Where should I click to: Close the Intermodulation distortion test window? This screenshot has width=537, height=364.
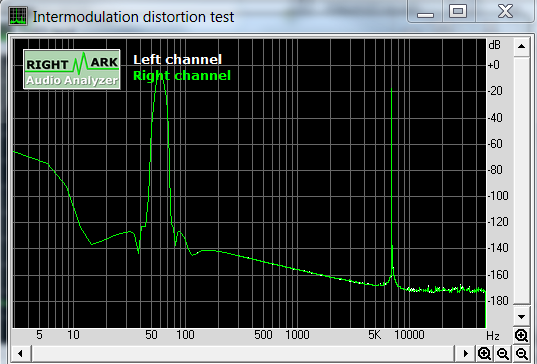(505, 11)
